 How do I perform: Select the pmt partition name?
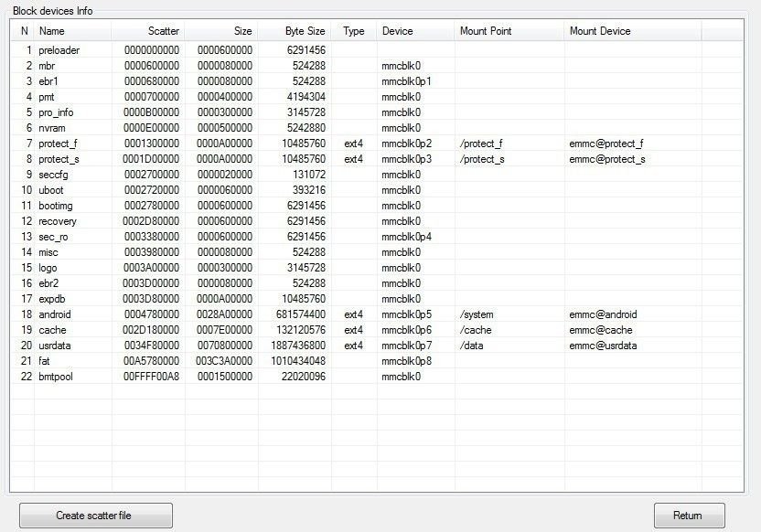47,97
